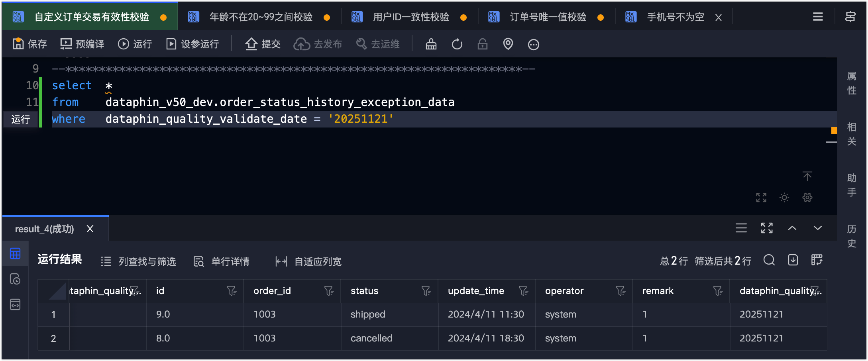The image size is (868, 361).
Task: Click the id cell 8.0
Action: tap(195, 338)
